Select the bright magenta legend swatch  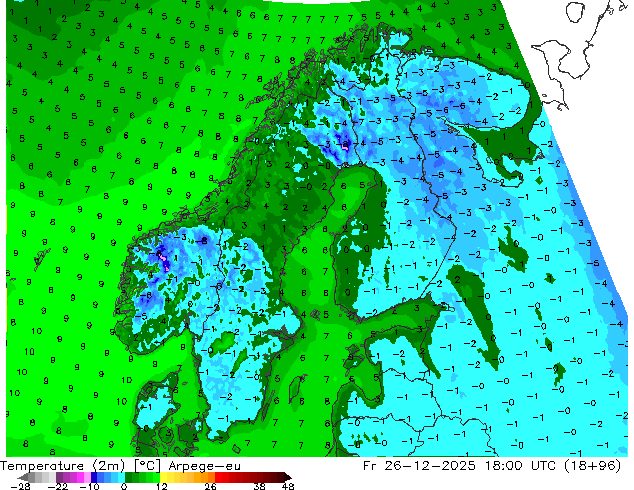click(80, 477)
